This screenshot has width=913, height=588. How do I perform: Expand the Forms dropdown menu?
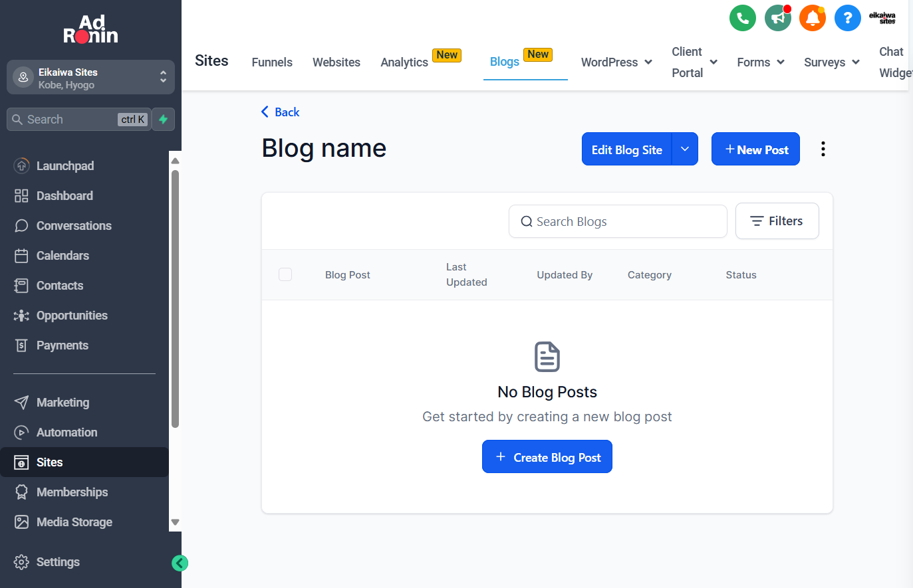(x=781, y=62)
